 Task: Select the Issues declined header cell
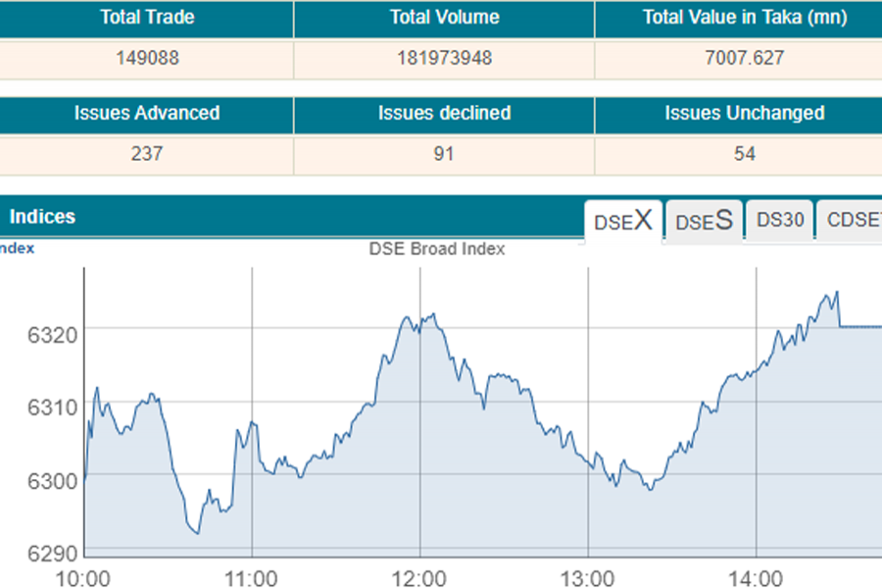pyautogui.click(x=444, y=114)
